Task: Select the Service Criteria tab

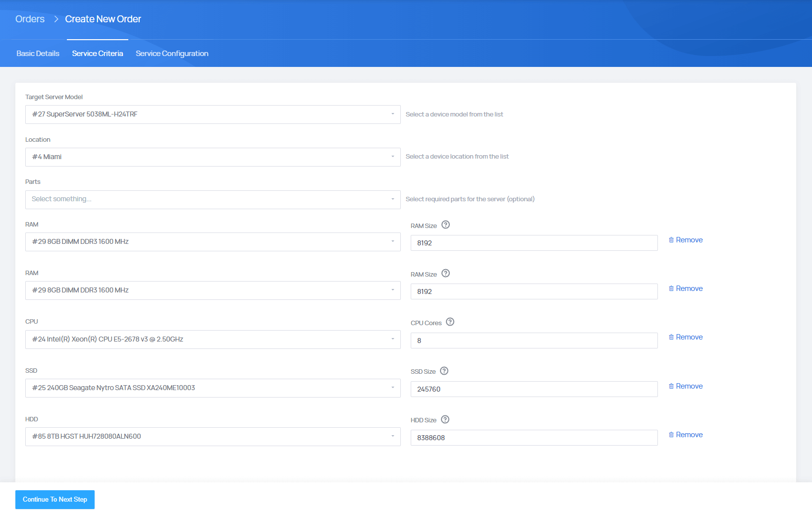Action: point(98,54)
